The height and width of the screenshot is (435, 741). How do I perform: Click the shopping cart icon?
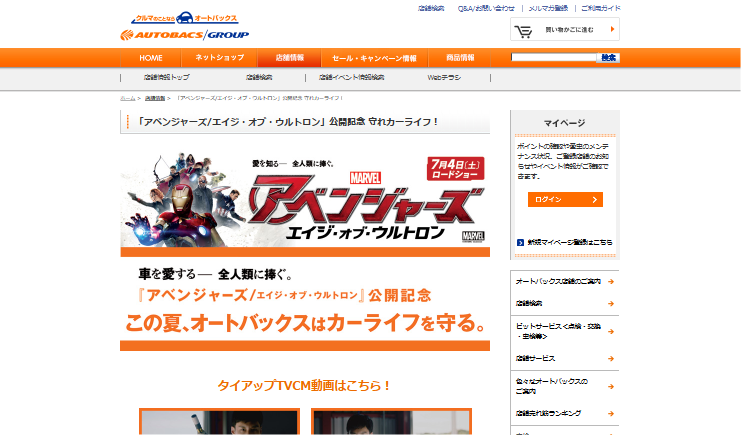[523, 31]
